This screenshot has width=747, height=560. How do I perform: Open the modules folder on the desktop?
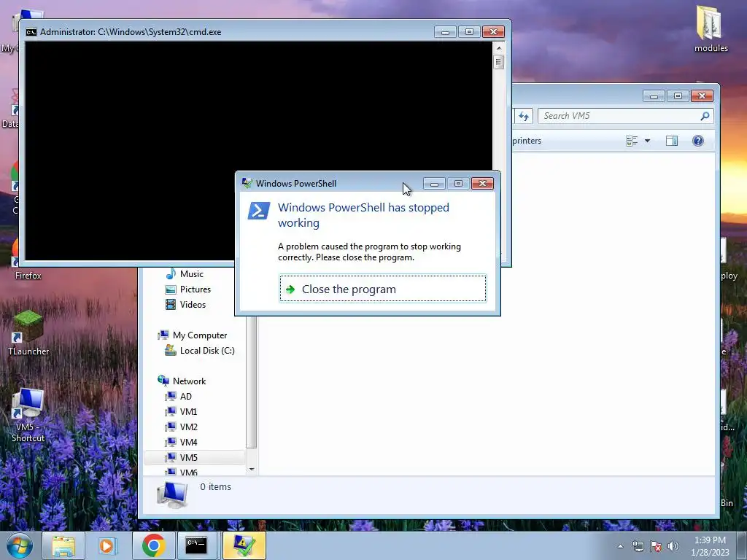(711, 28)
